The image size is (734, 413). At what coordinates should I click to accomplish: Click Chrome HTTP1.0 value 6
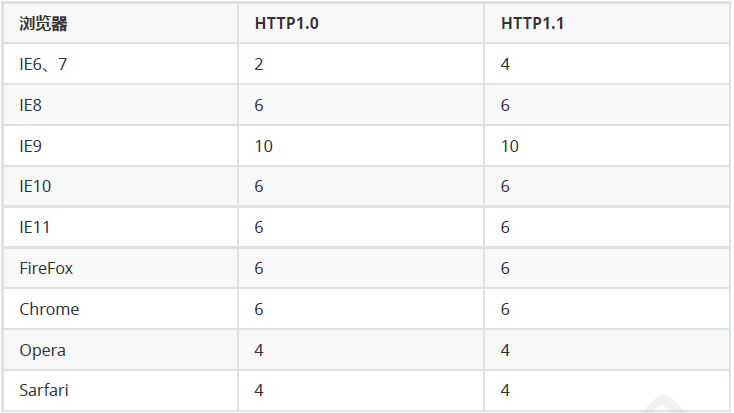coord(259,309)
